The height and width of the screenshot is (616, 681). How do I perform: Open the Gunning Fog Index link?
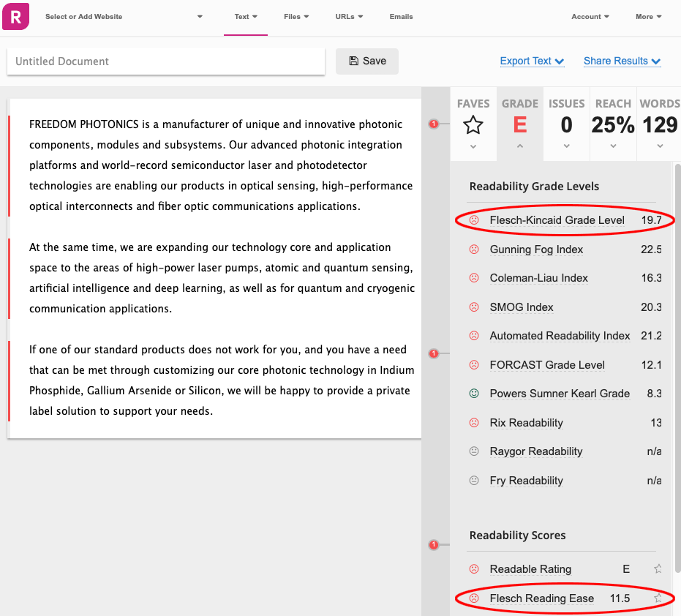pos(536,249)
